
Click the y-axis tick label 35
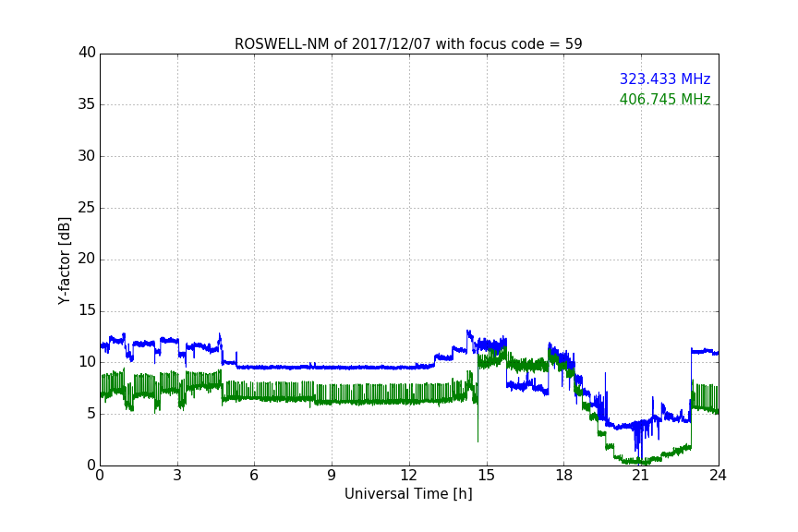click(87, 104)
